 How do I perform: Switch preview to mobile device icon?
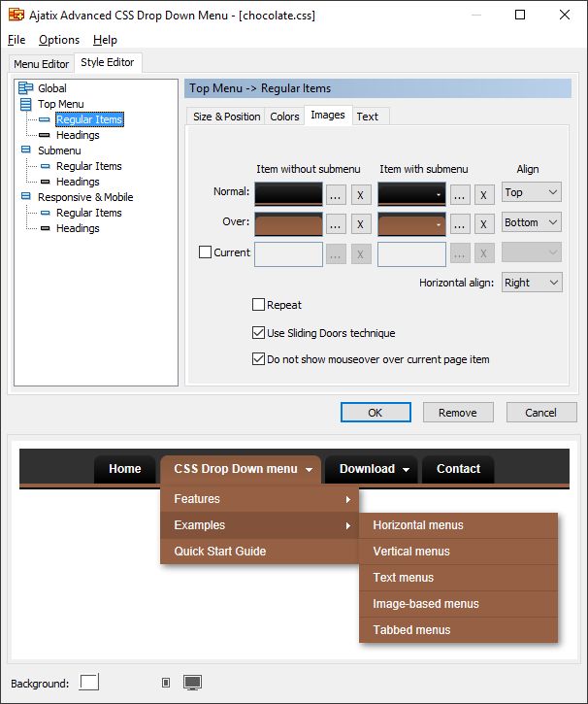coord(166,683)
